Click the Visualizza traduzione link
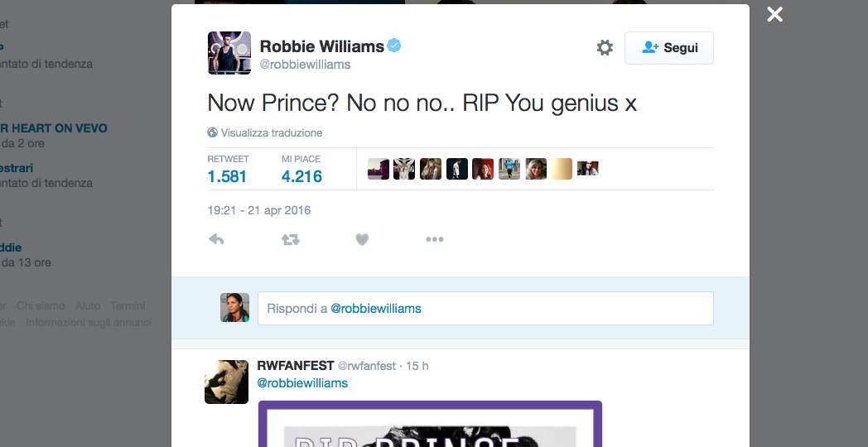Image resolution: width=868 pixels, height=447 pixels. pos(271,132)
